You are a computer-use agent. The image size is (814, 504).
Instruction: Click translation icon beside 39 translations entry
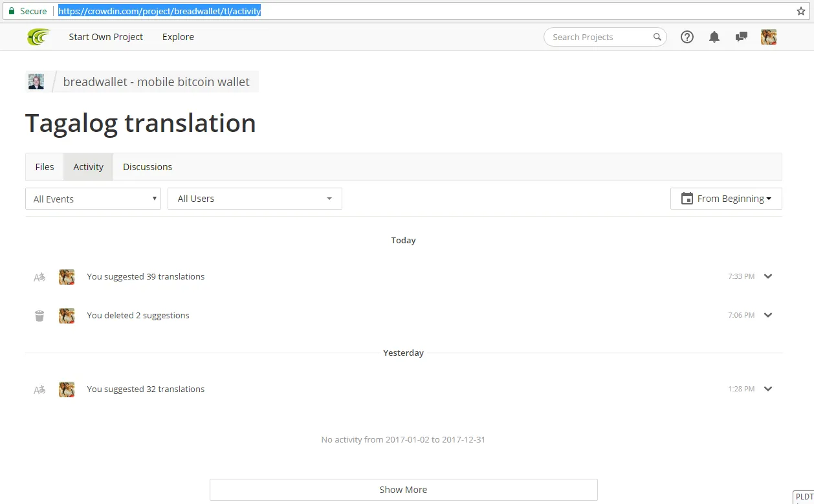pos(39,277)
